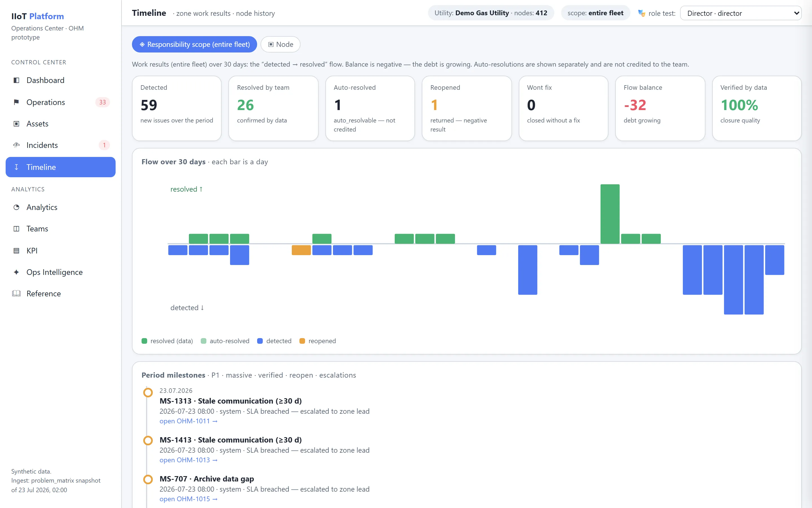Open Ops Intelligence

click(x=60, y=272)
